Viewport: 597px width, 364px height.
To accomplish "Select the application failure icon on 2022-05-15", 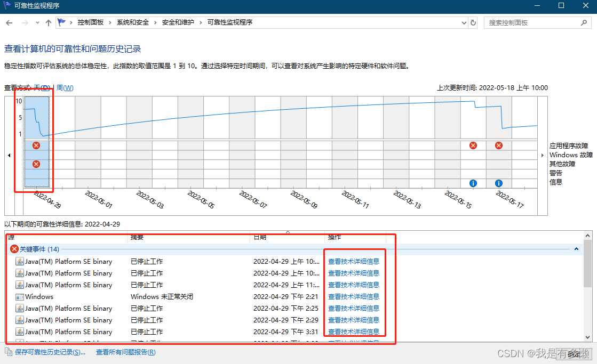I will 473,145.
